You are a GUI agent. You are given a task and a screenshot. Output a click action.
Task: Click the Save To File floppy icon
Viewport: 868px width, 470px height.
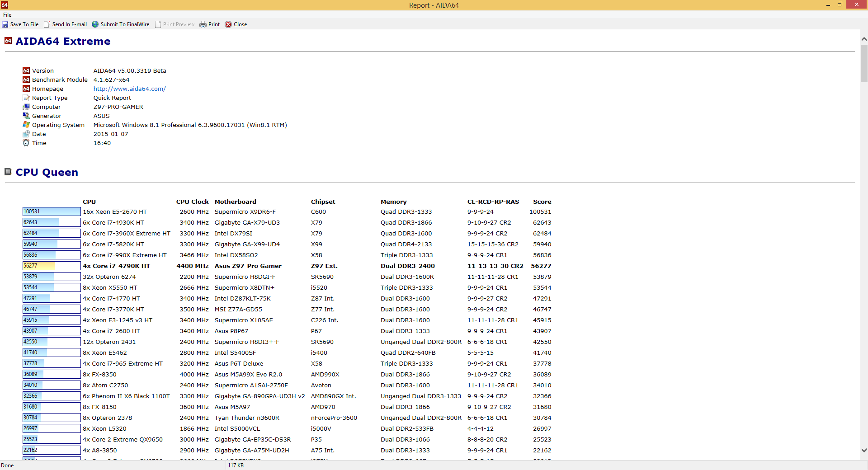click(x=5, y=24)
